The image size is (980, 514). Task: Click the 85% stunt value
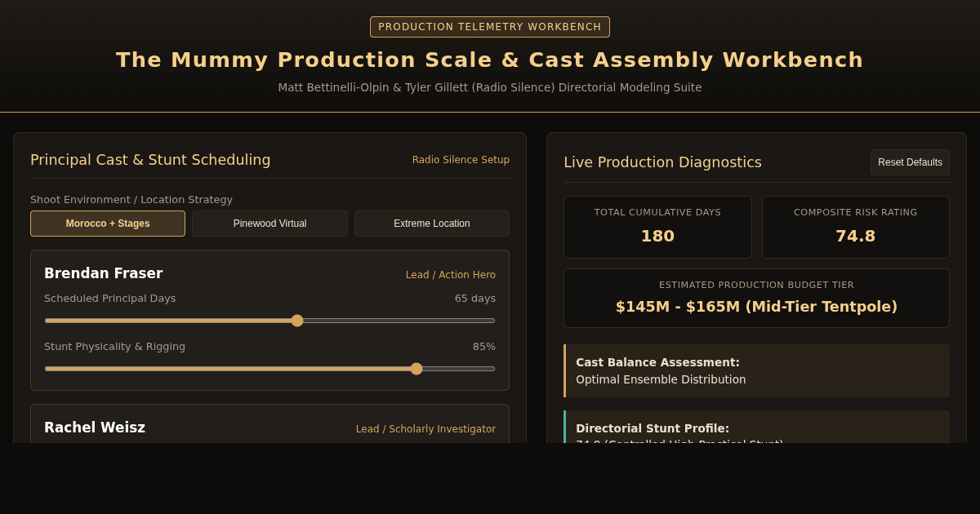coord(484,347)
